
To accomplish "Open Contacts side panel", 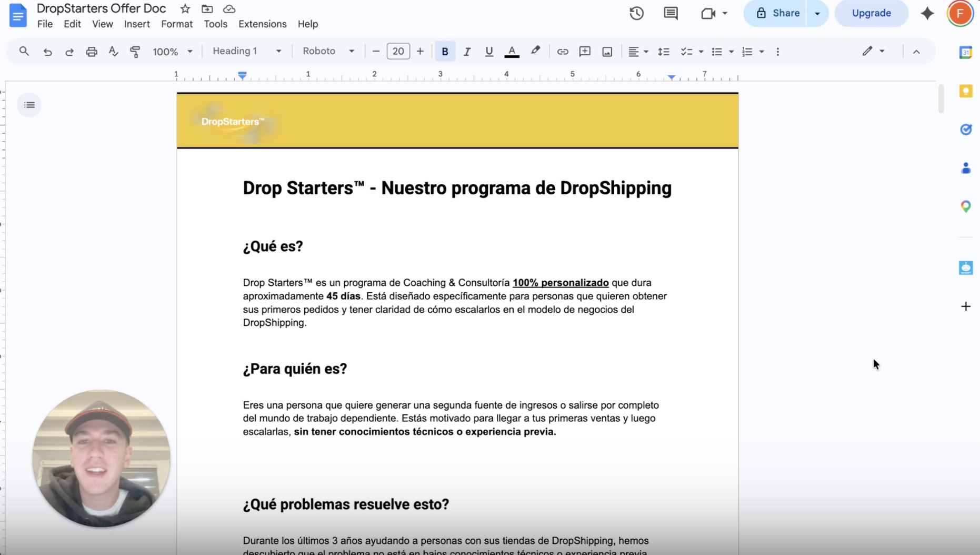I will [x=966, y=168].
